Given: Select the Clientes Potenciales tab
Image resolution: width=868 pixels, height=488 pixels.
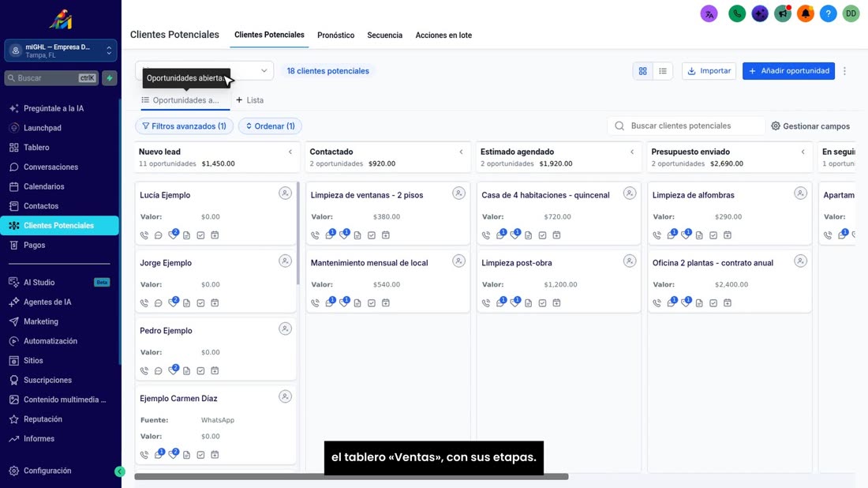Looking at the screenshot, I should pyautogui.click(x=269, y=35).
